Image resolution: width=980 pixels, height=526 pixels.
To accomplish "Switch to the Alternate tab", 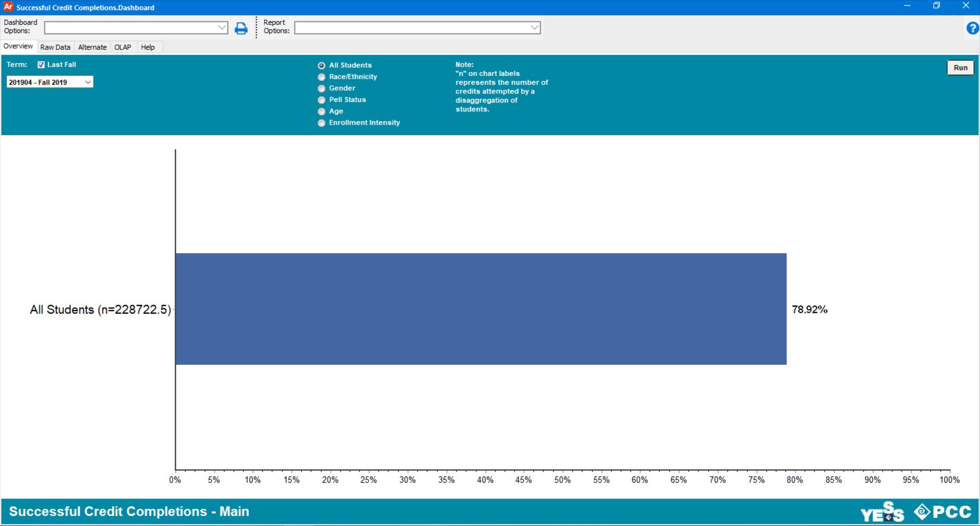I will (92, 47).
